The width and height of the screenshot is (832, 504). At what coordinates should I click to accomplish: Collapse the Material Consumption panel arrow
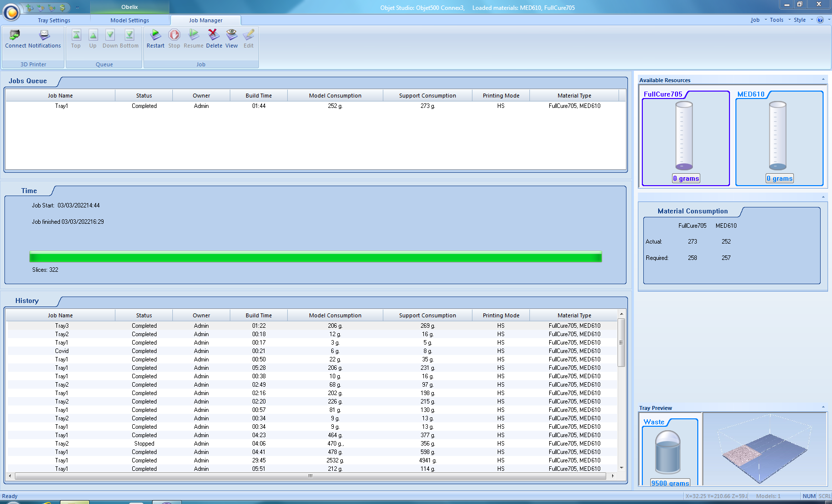point(823,197)
